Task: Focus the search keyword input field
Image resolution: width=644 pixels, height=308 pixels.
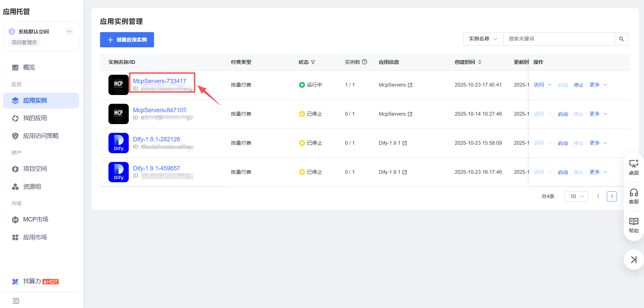Action: pos(559,39)
